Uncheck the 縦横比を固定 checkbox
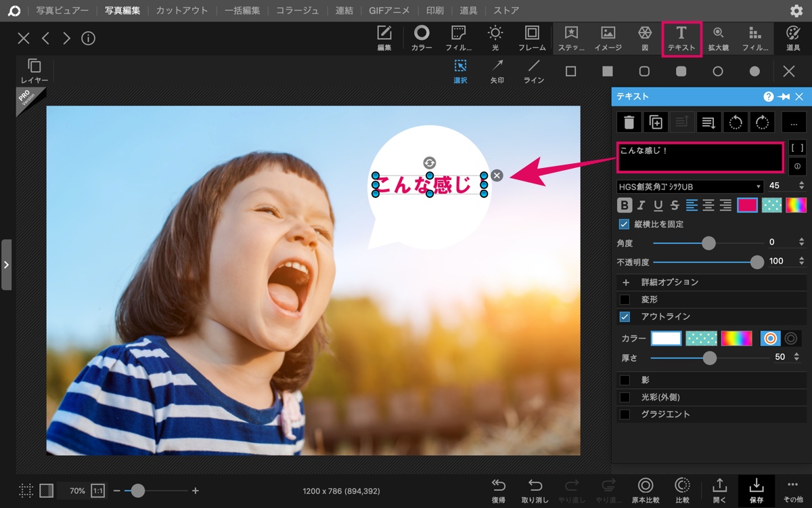Screen dimensions: 812x508 (624, 224)
